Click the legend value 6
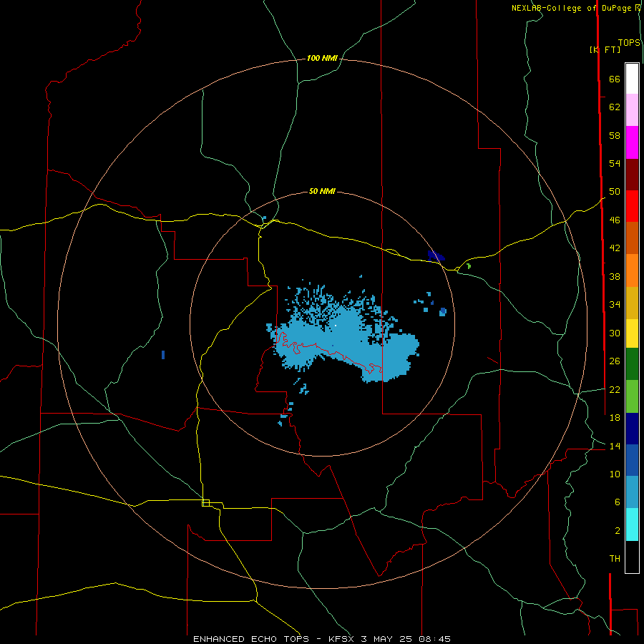Viewport: 644px width, 644px height. click(x=618, y=502)
